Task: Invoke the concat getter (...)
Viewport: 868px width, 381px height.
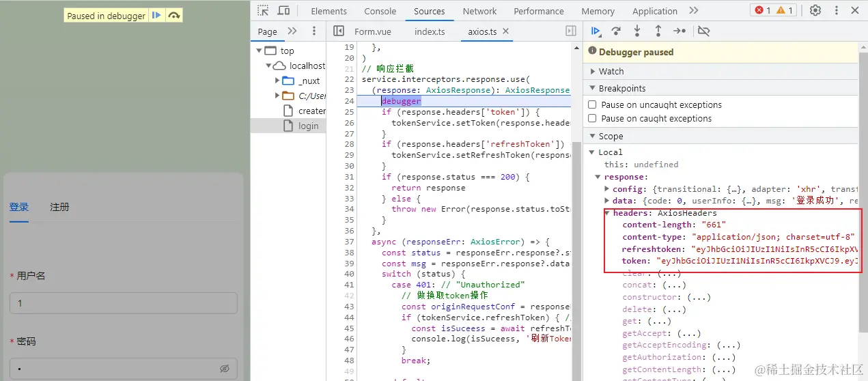Action: click(x=673, y=285)
